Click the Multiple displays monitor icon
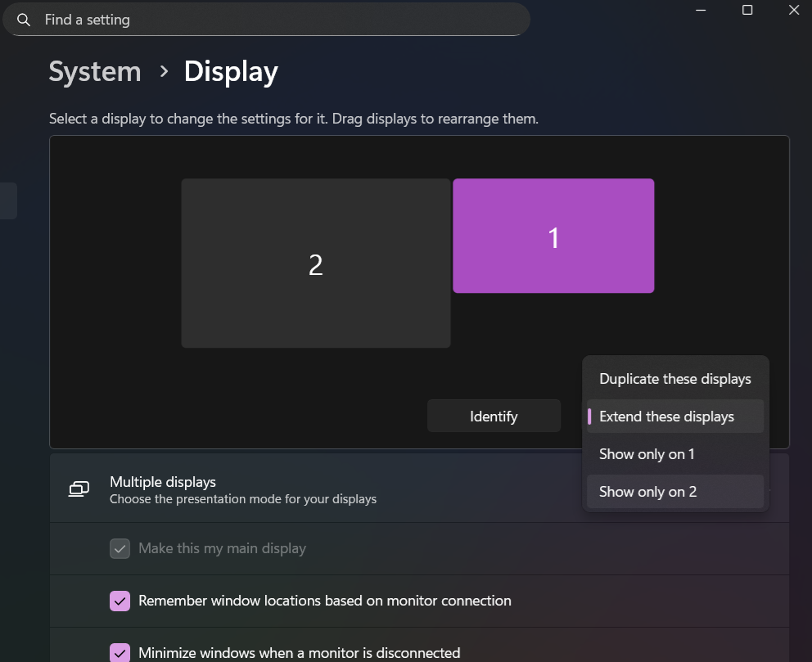The width and height of the screenshot is (812, 662). (79, 489)
